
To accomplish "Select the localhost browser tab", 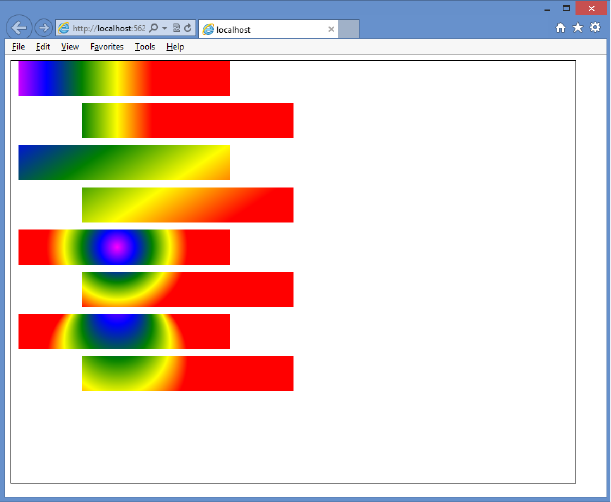I will click(268, 29).
